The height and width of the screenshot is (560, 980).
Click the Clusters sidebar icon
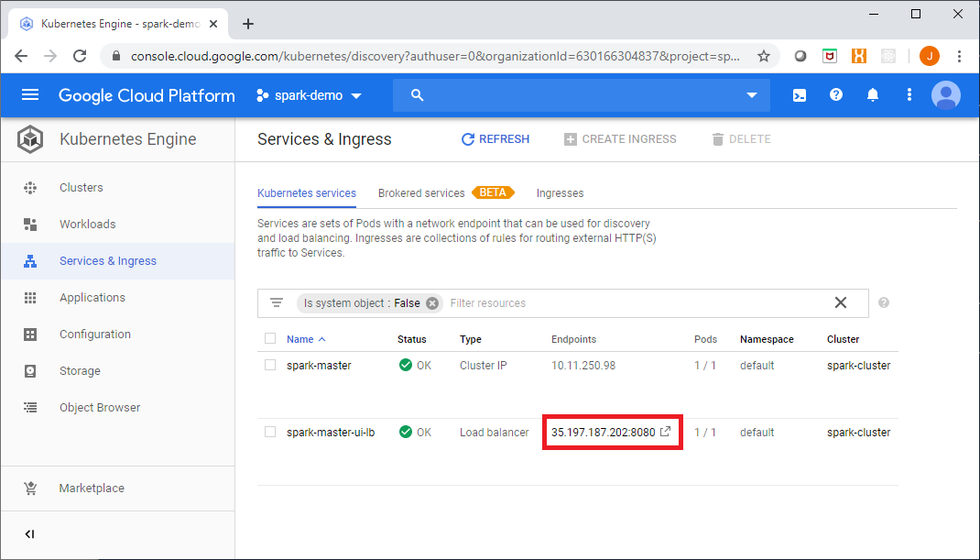coord(30,188)
